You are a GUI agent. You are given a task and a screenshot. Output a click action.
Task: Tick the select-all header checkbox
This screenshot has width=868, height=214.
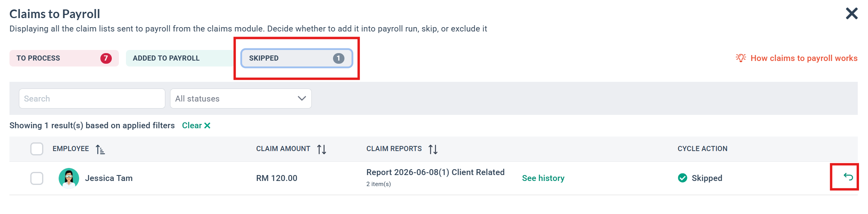click(x=37, y=149)
